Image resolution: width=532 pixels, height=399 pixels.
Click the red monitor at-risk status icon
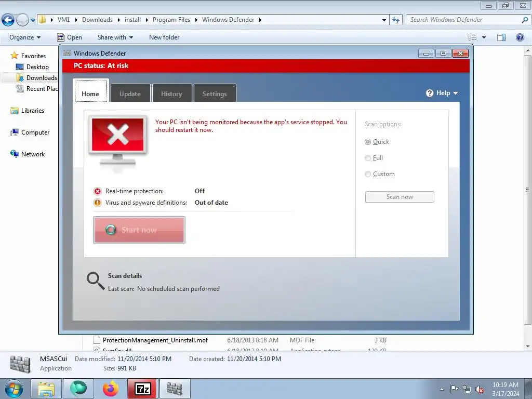118,141
